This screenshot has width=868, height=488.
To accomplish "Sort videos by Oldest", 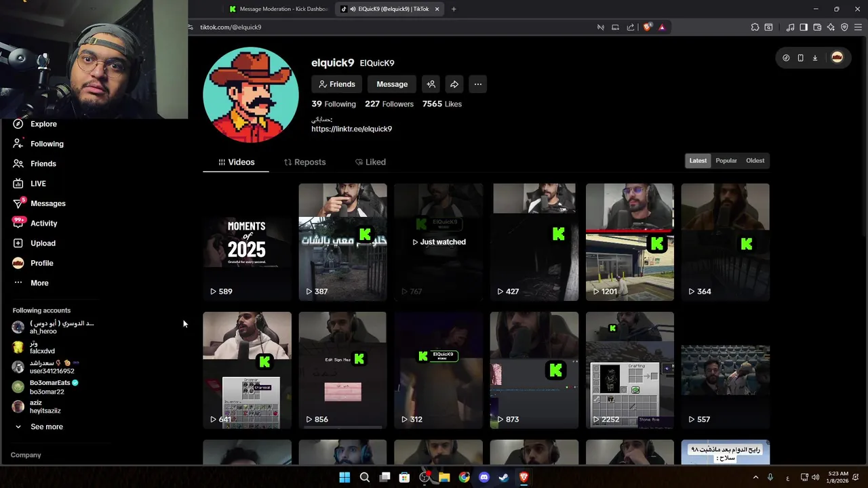I will (x=755, y=161).
